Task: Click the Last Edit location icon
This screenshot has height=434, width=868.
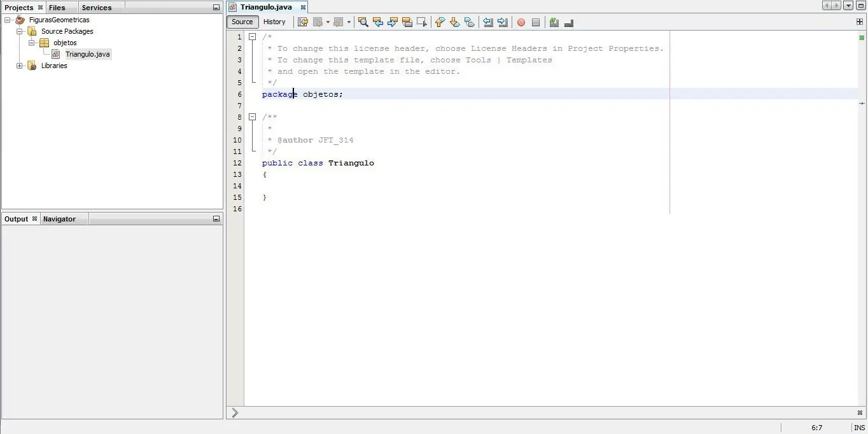Action: click(303, 22)
